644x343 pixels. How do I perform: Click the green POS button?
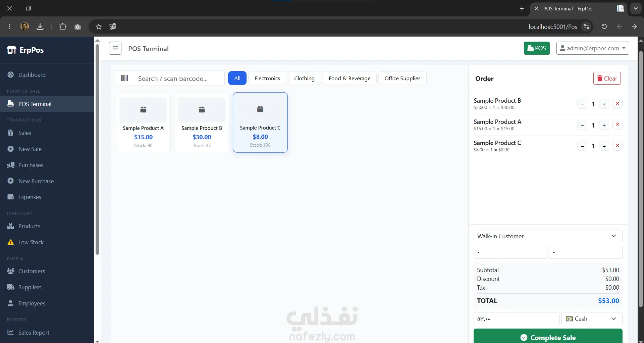[x=537, y=48]
